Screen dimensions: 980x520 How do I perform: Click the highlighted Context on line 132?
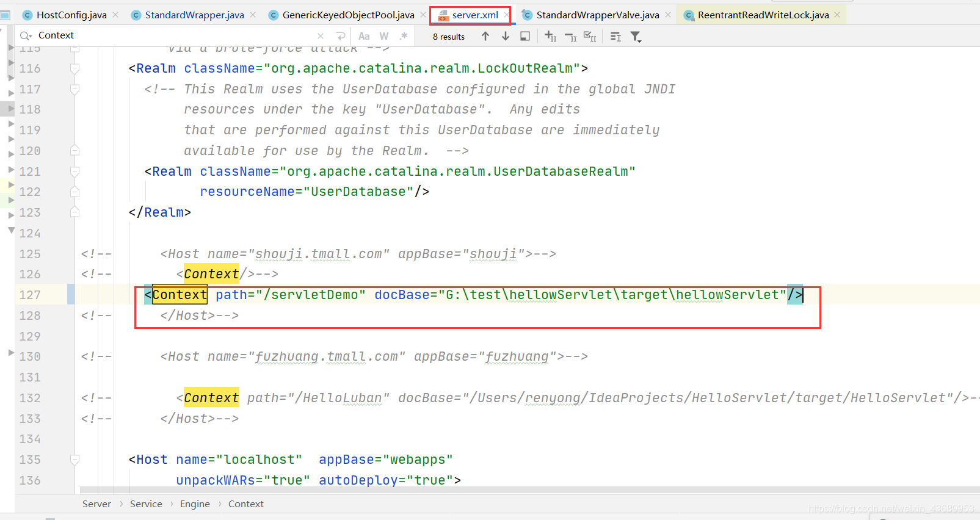click(x=211, y=398)
